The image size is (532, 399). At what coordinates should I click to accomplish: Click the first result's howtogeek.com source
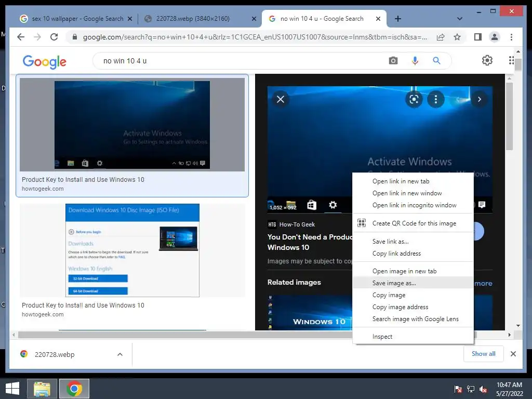pos(43,189)
